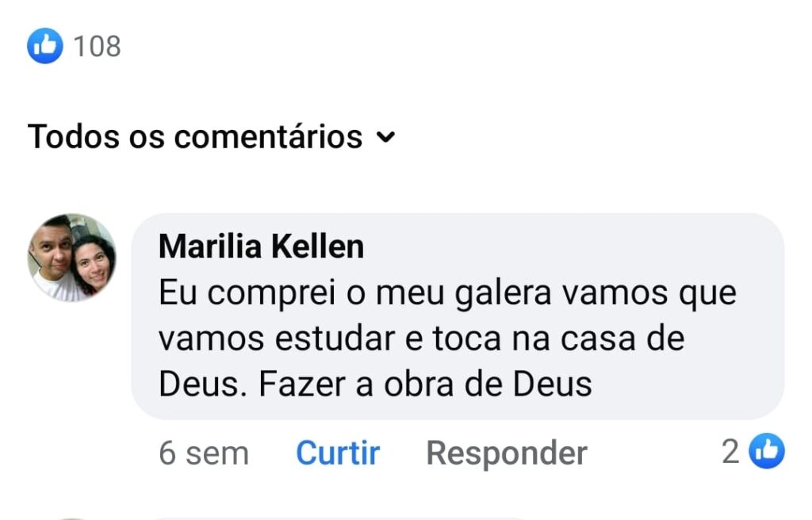
Task: Open Marilia Kellen's profile picture
Action: [71, 258]
